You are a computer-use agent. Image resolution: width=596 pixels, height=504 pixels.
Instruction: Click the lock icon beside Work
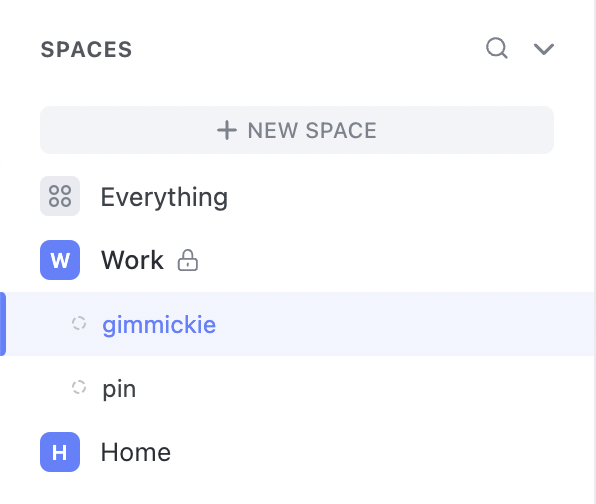(x=188, y=260)
